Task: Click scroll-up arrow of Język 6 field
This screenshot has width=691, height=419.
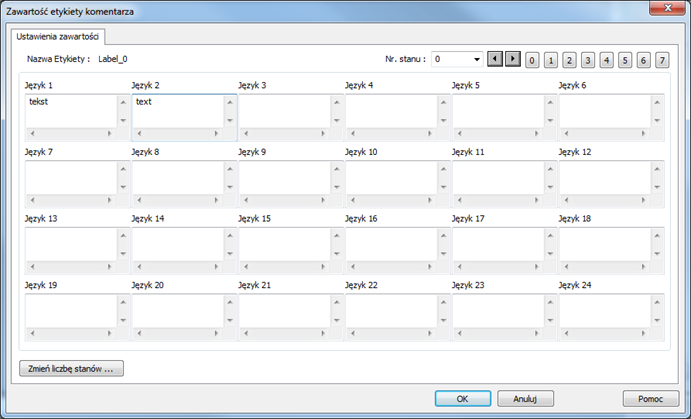Action: pos(657,102)
